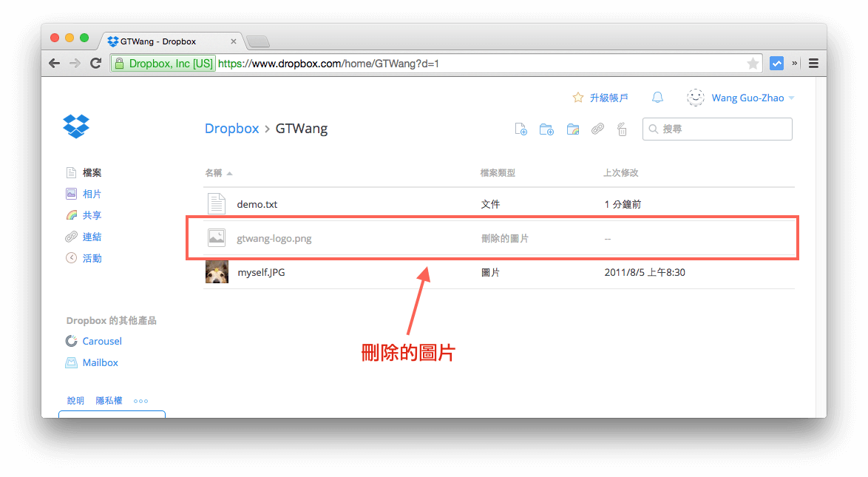Create a new folder using the folder-plus icon
Screen dimensions: 868x477
[546, 129]
